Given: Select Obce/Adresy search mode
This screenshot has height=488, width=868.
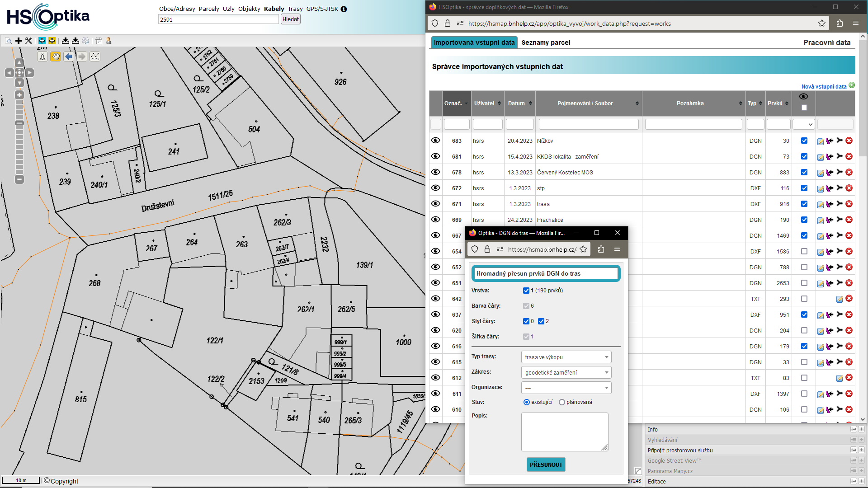Looking at the screenshot, I should coord(177,9).
